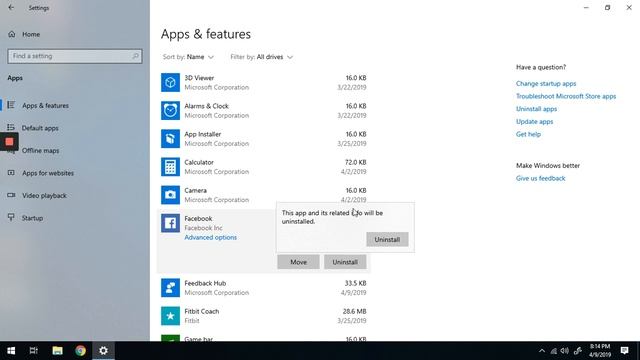
Task: Click the Alarms & Clock app icon
Action: coord(170,111)
